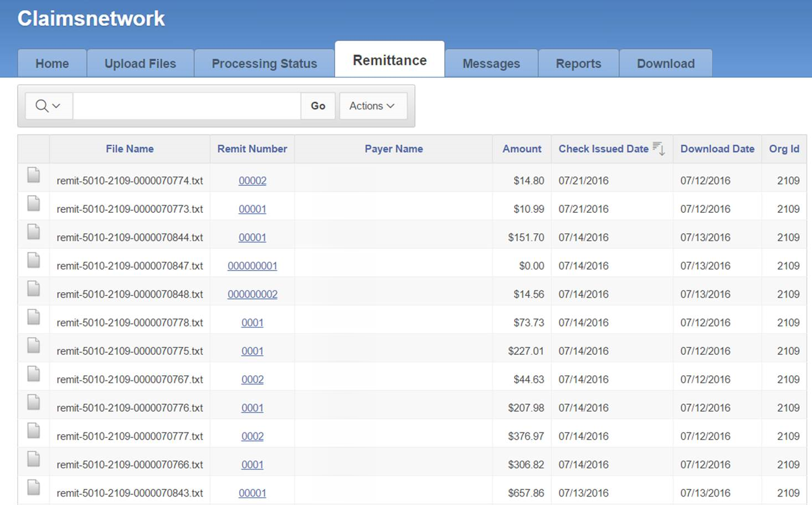The image size is (812, 505).
Task: Open the Upload Files tab
Action: click(140, 63)
